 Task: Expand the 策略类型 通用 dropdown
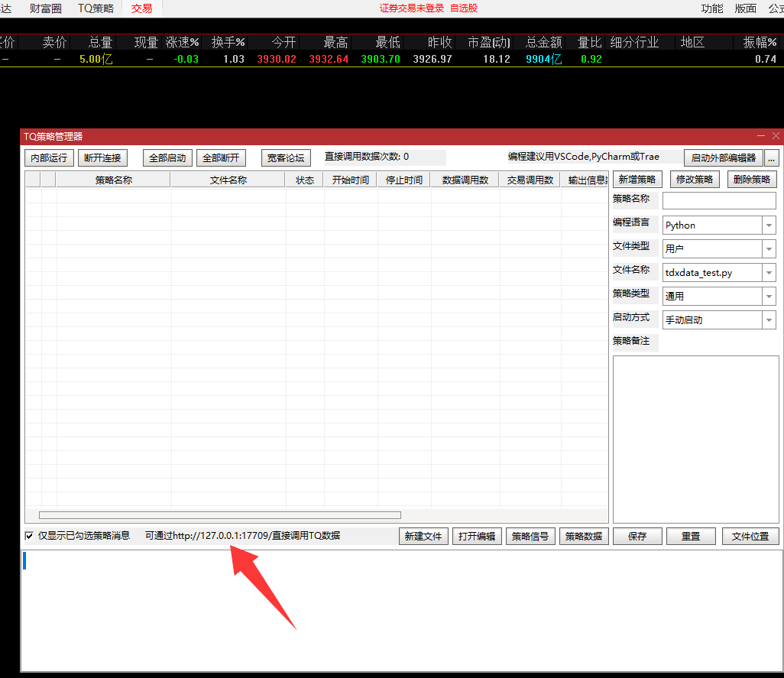[x=769, y=297]
